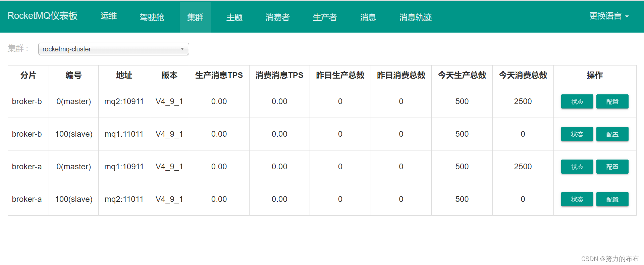Image resolution: width=644 pixels, height=265 pixels.
Task: Click address cell mq2:10911
Action: point(124,101)
